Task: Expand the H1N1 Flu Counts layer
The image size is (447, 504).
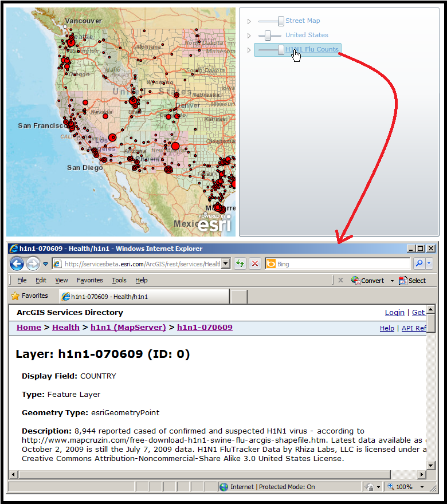Action: pos(249,50)
